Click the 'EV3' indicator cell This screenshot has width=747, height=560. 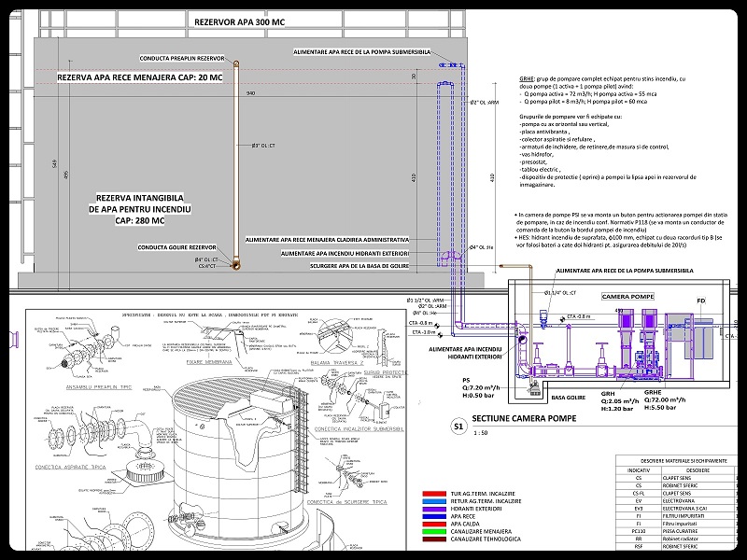tap(639, 509)
